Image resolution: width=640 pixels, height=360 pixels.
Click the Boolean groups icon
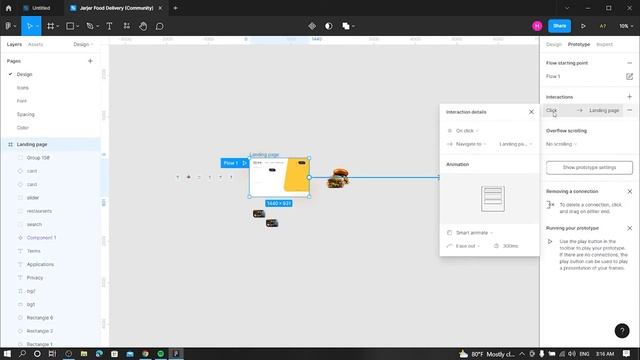pyautogui.click(x=346, y=26)
